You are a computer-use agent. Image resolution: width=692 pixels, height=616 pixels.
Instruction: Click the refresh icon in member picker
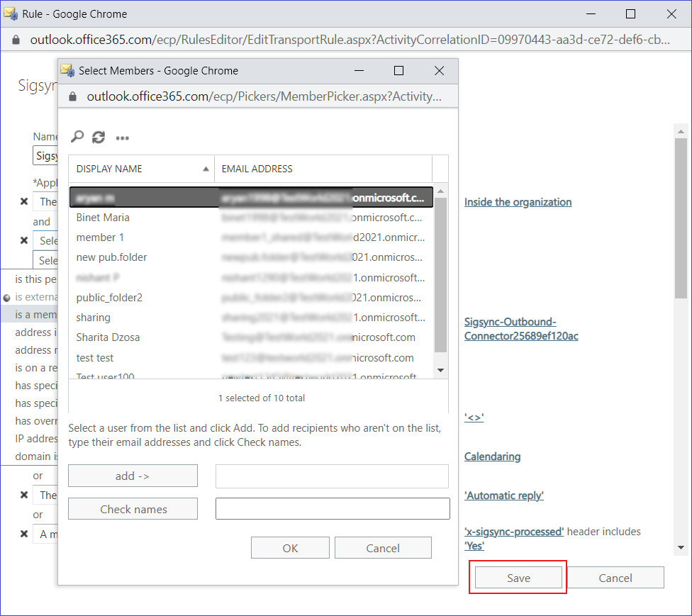point(99,137)
